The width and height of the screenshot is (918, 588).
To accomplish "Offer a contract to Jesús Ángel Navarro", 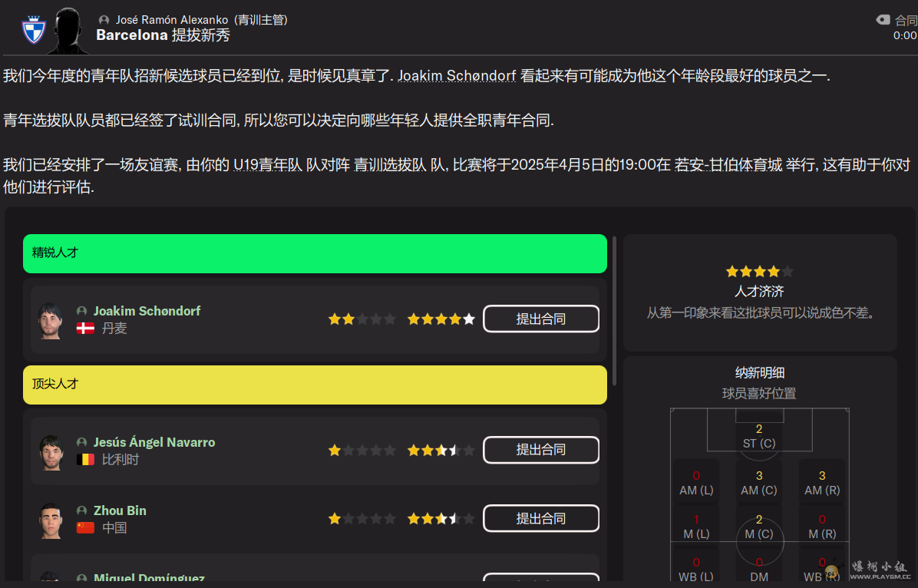I will (x=540, y=450).
